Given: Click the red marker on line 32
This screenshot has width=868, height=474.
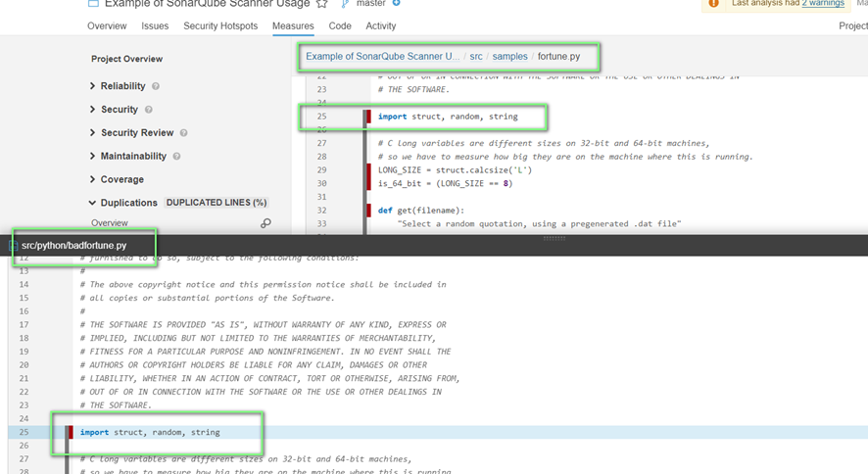Looking at the screenshot, I should click(x=368, y=211).
